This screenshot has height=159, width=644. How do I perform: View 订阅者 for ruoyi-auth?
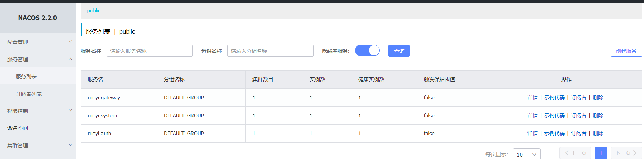(578, 134)
